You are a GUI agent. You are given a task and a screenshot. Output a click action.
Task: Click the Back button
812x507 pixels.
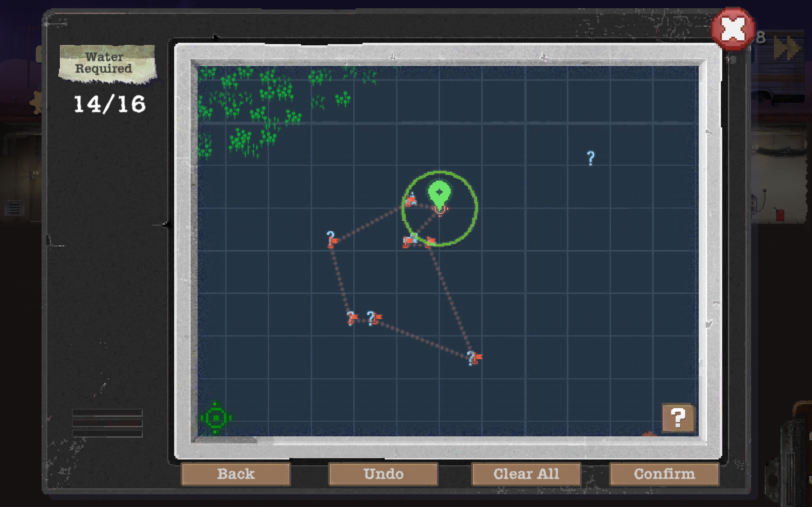[x=236, y=474]
